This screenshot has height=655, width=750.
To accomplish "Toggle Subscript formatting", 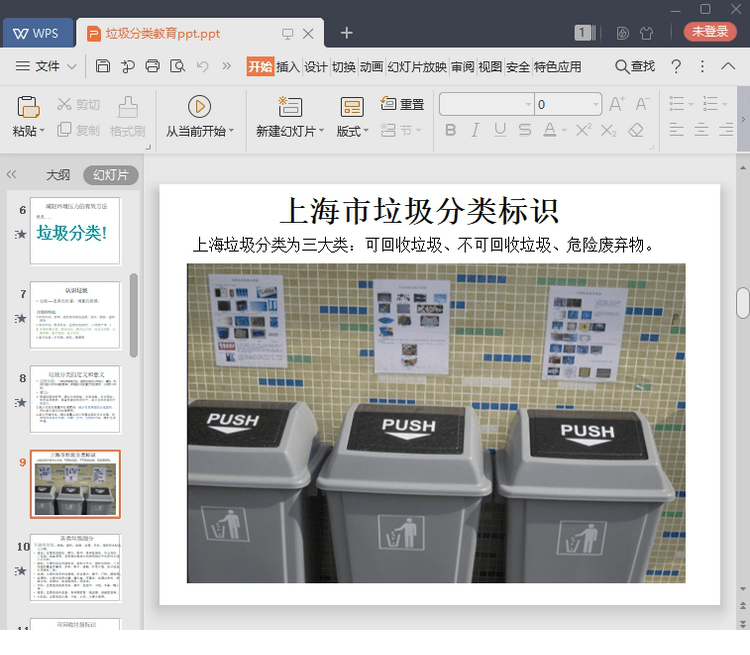I will 608,130.
